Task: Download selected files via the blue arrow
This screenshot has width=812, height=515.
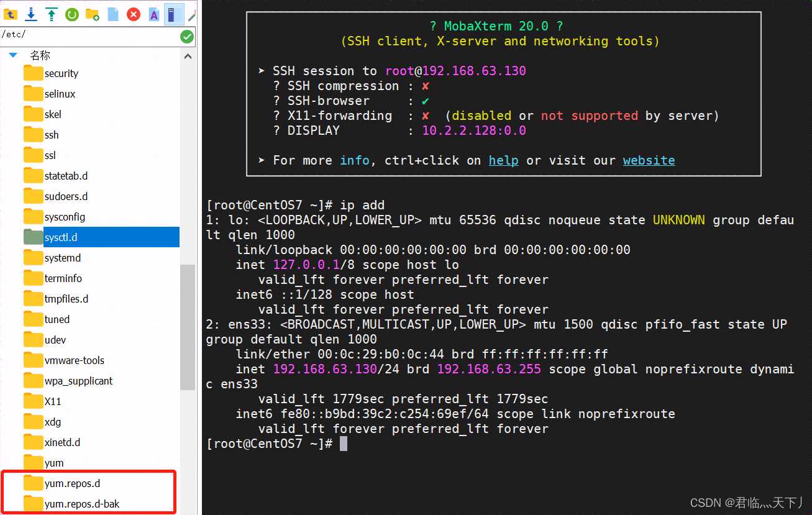Action: click(31, 14)
